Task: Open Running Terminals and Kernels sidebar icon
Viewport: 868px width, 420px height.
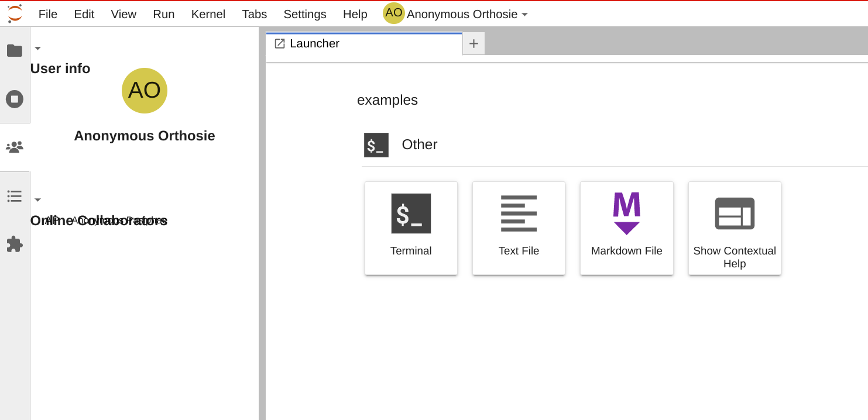Action: [x=15, y=99]
